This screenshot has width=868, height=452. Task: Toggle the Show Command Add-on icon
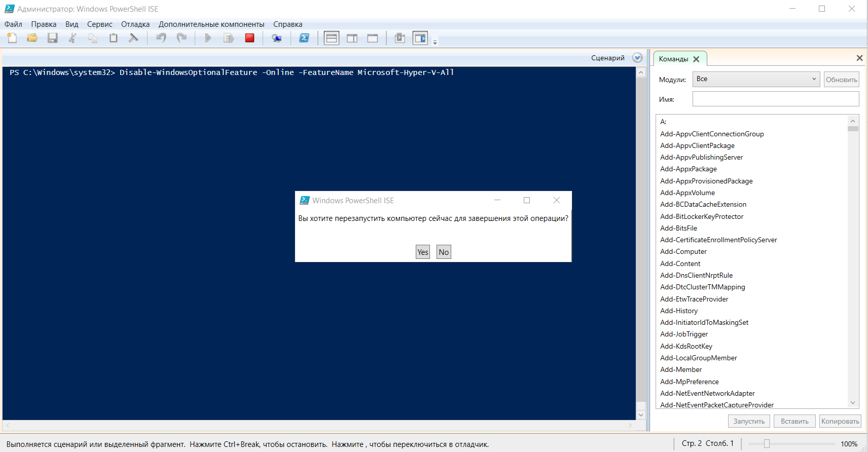pos(420,38)
